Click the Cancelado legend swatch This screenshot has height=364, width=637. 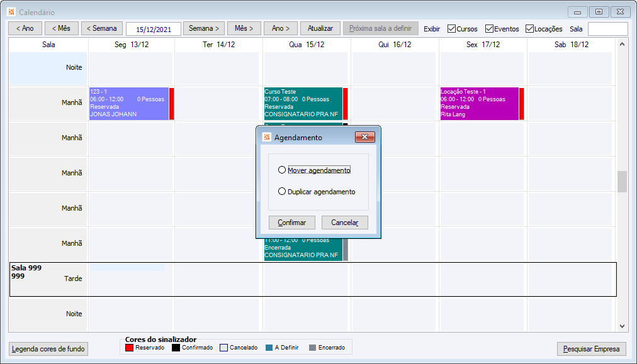coord(223,348)
